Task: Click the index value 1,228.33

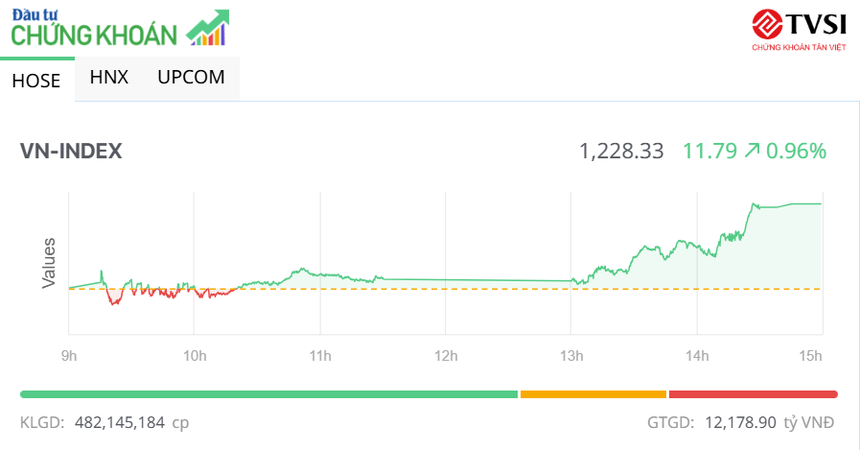Action: click(621, 151)
